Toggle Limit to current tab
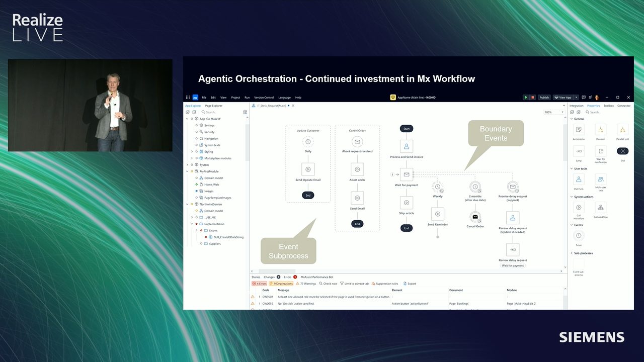The width and height of the screenshot is (644, 362). (354, 284)
